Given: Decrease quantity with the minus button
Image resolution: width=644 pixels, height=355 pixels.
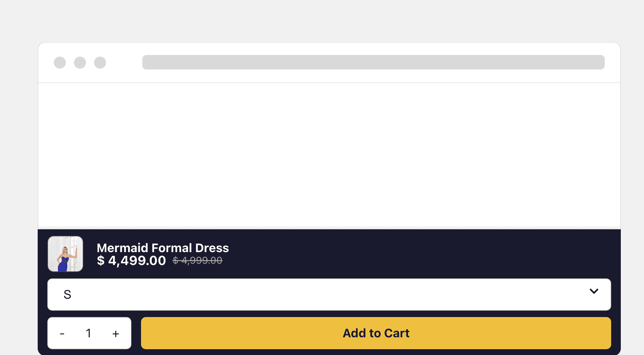Looking at the screenshot, I should [x=62, y=333].
